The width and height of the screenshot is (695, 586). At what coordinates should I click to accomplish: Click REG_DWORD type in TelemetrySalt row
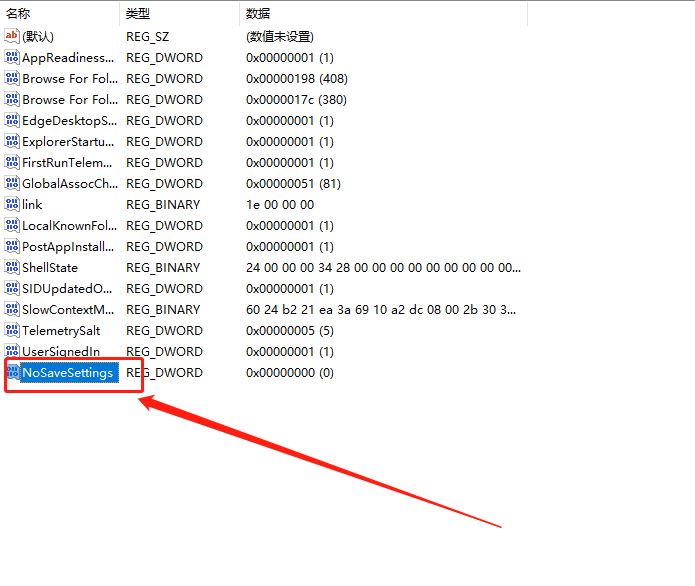(164, 331)
